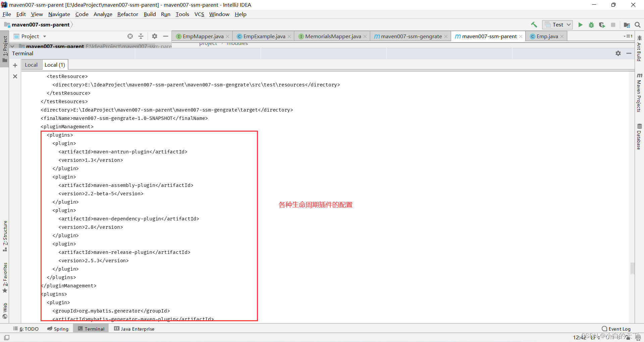Screen dimensions: 644x342
Task: Hide the Project panel with minus icon
Action: tap(166, 36)
